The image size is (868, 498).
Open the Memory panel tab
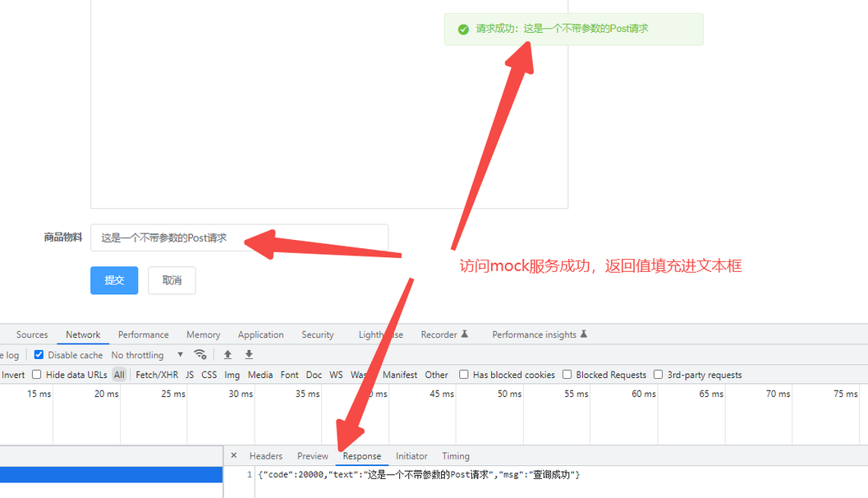click(x=203, y=334)
